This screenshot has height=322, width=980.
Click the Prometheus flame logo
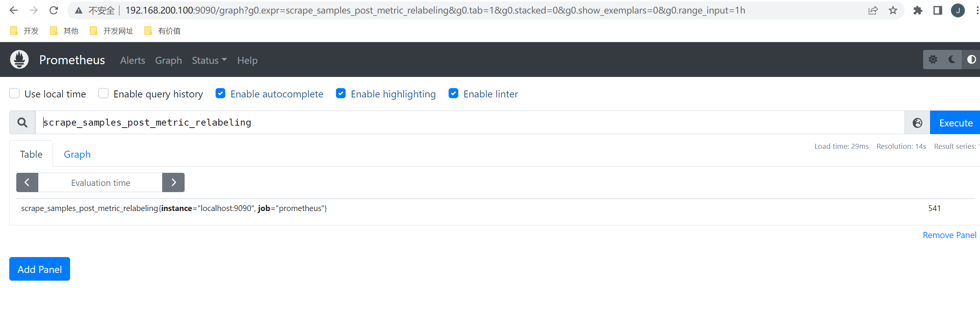[19, 60]
